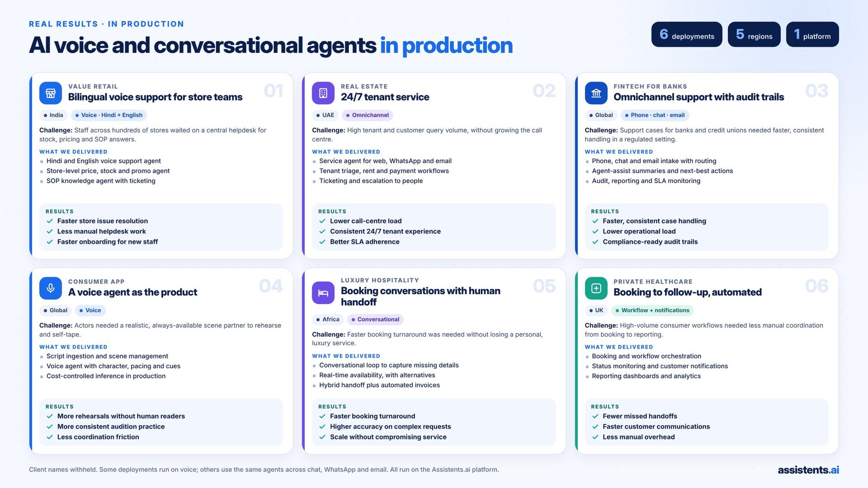This screenshot has height=488, width=868.
Task: Click the 1 platform badge
Action: [812, 34]
